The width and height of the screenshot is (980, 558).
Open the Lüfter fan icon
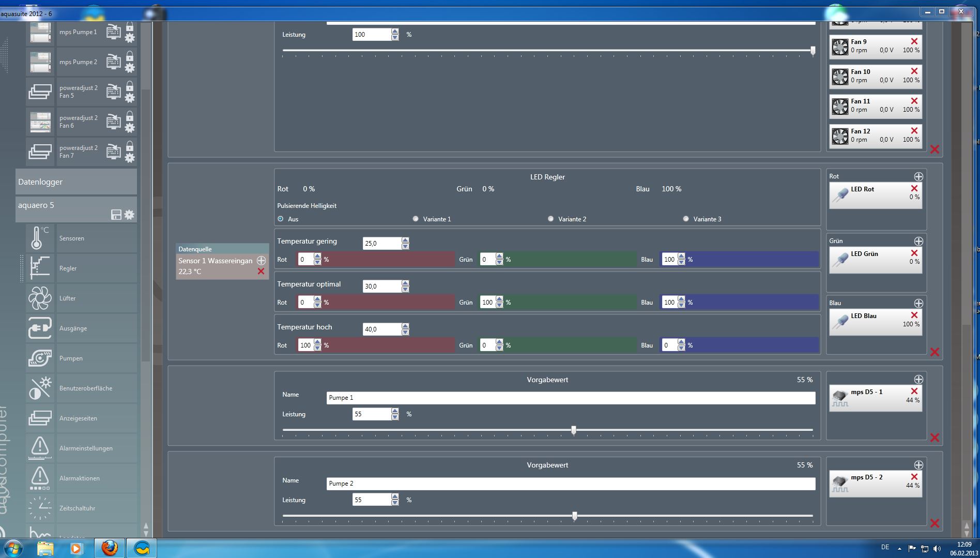pyautogui.click(x=39, y=298)
